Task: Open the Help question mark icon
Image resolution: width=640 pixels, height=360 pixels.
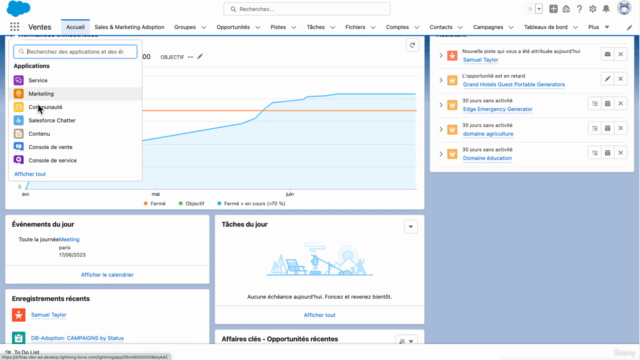Action: pyautogui.click(x=579, y=9)
